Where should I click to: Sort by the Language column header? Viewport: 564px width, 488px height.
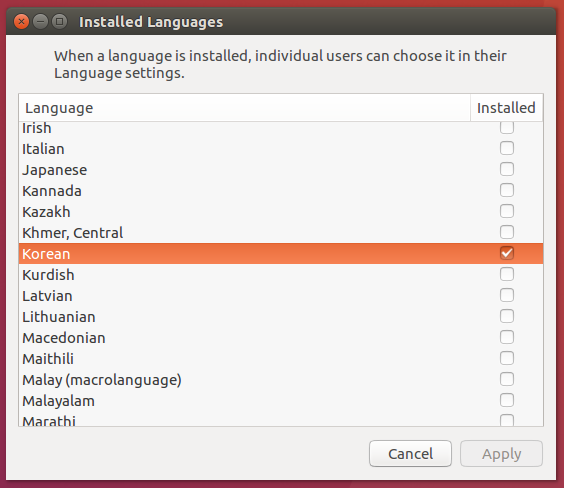coord(245,108)
